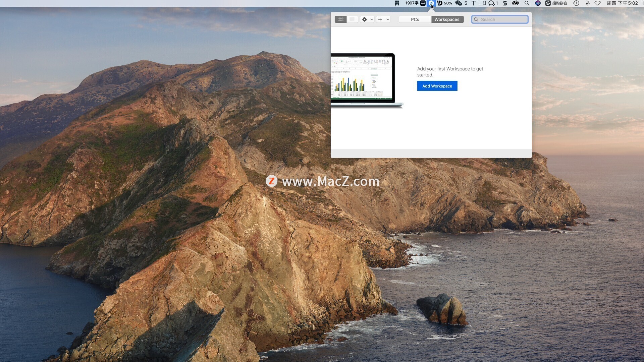Click the Remote Desktop menu bar icon
Image resolution: width=644 pixels, height=362 pixels.
click(431, 3)
